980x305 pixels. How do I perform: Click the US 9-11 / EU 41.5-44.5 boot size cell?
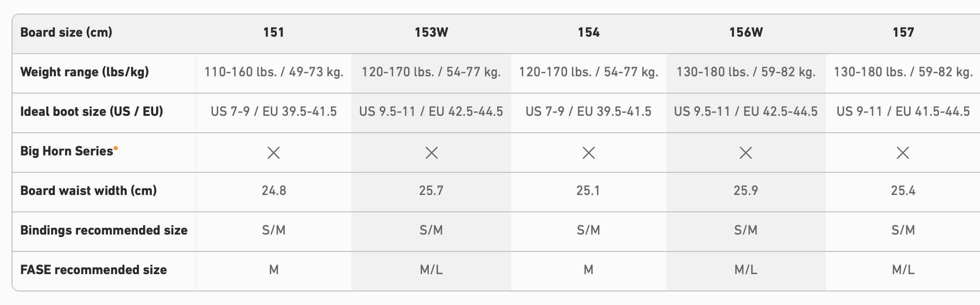coord(903,111)
